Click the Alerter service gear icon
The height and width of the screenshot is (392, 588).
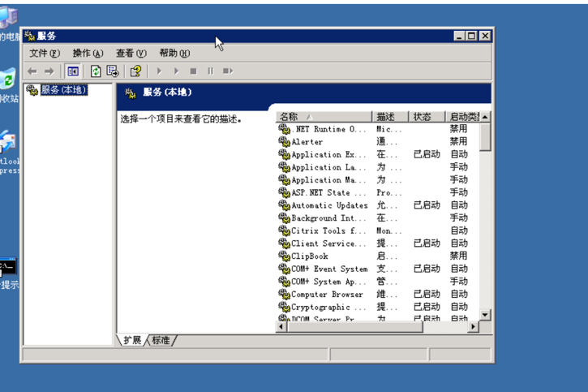(284, 141)
